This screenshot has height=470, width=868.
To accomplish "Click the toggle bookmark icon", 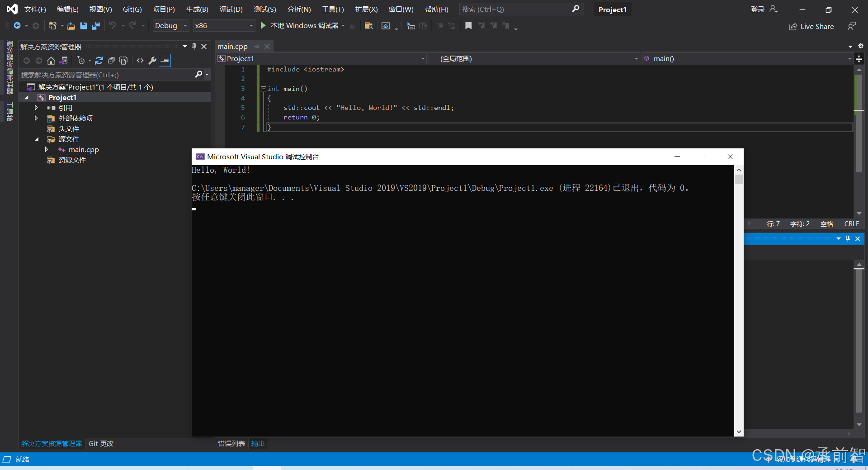I will click(x=468, y=26).
